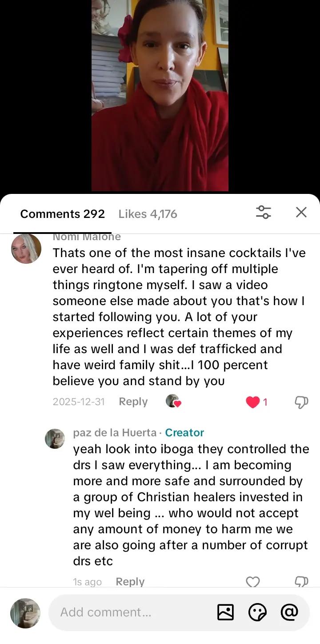Screen dimensions: 320x644
Task: Reply to Nomi Malone's comment
Action: (x=133, y=402)
